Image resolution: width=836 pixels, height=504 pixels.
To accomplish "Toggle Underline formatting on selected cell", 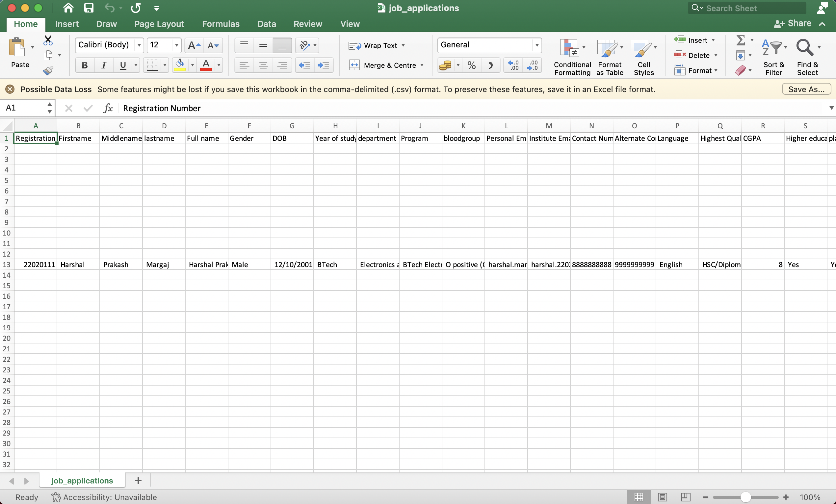I will click(x=123, y=64).
